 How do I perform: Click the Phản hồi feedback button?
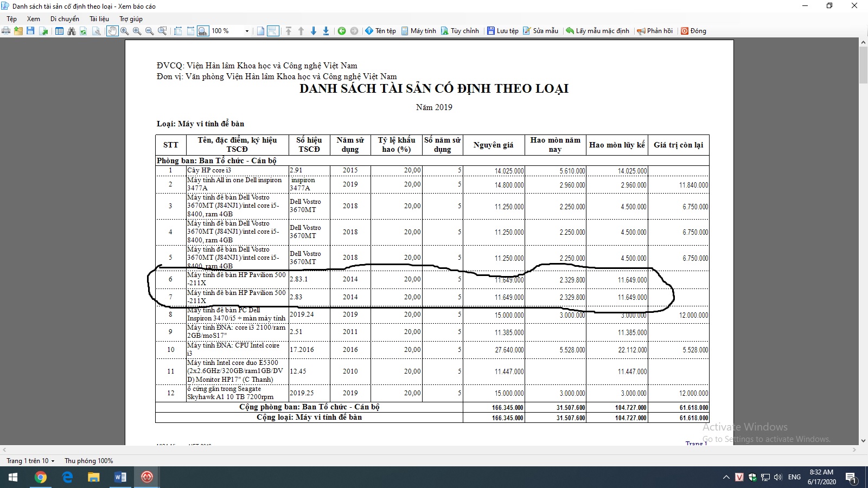pos(655,31)
